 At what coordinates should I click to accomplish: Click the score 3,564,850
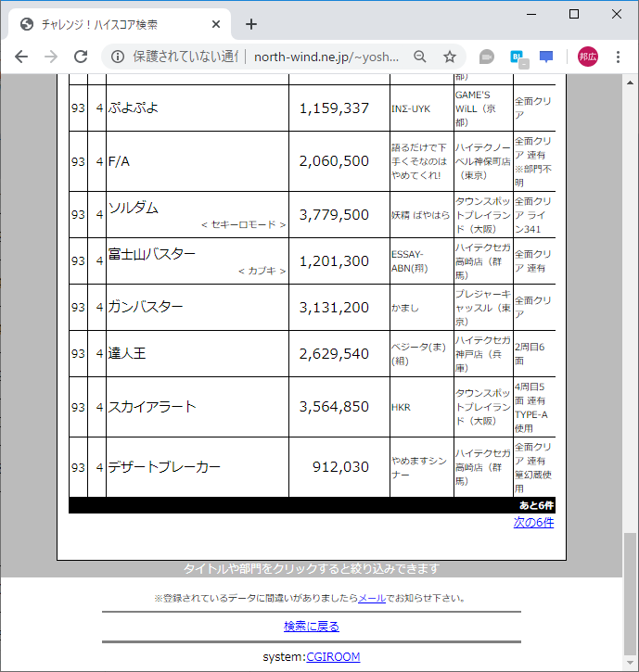click(x=334, y=407)
